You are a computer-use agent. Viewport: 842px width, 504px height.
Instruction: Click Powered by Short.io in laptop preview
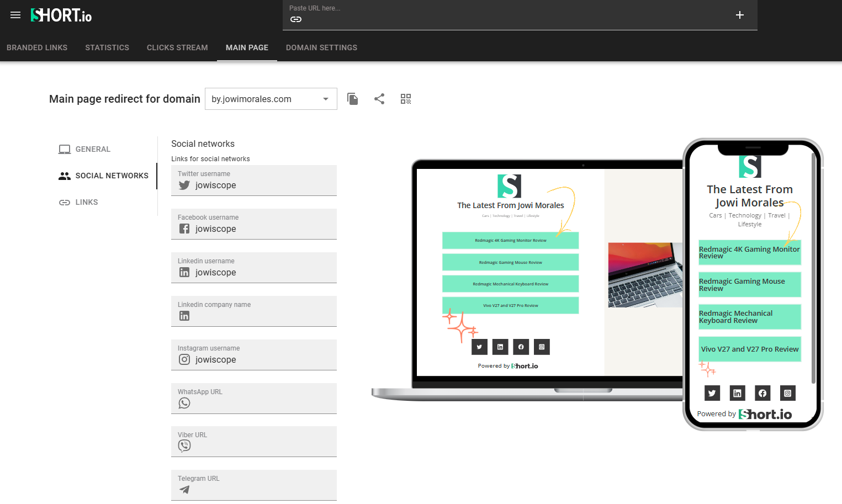tap(508, 366)
